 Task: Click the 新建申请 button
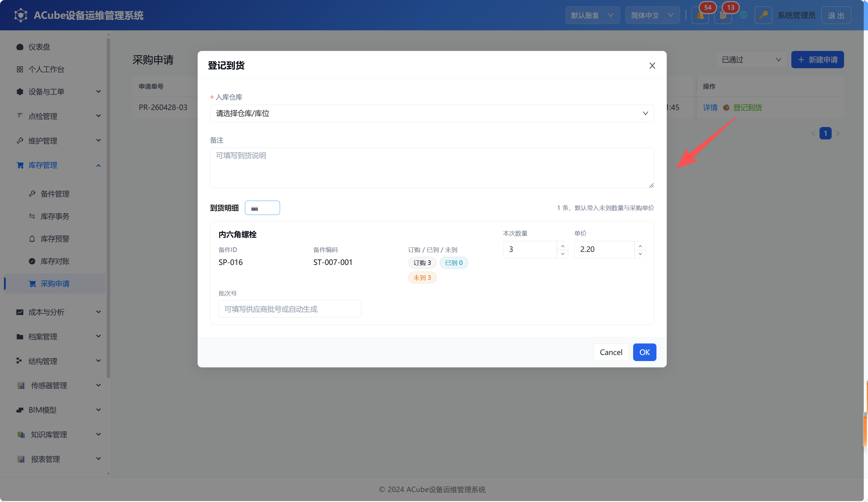(817, 60)
